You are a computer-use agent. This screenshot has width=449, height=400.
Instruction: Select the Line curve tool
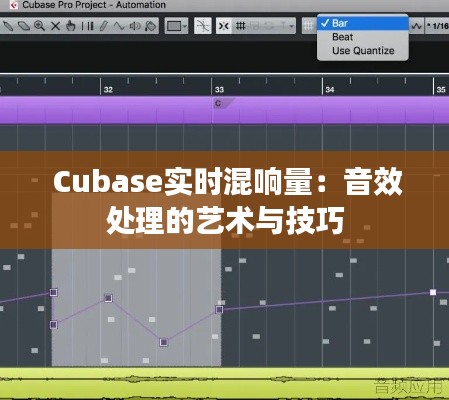coord(119,26)
